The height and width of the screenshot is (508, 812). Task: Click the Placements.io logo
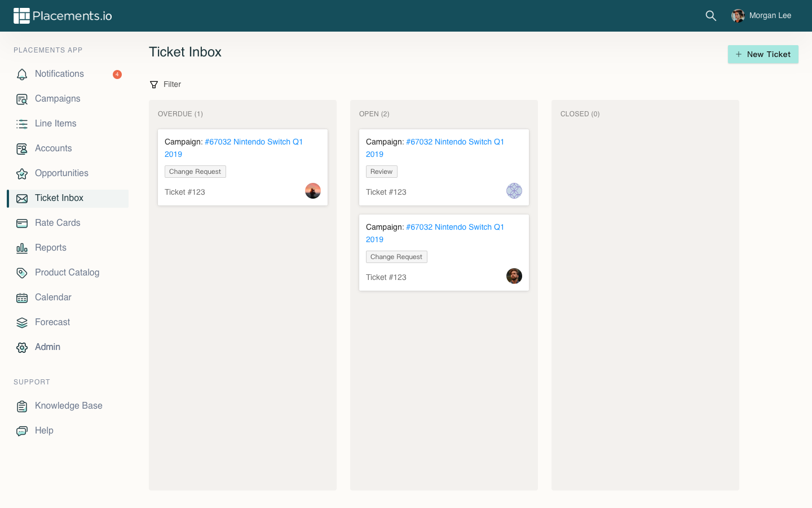pos(63,16)
